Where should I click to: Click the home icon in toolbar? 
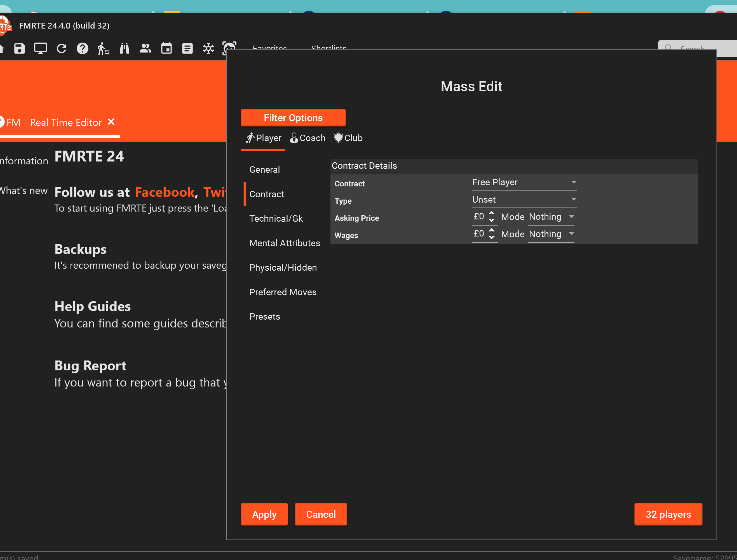tap(2, 49)
